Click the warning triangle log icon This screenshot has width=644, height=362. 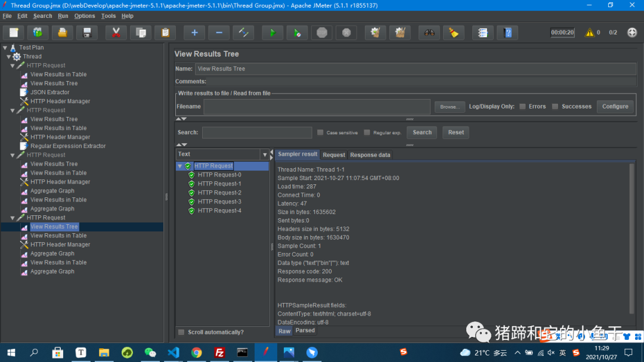click(589, 32)
